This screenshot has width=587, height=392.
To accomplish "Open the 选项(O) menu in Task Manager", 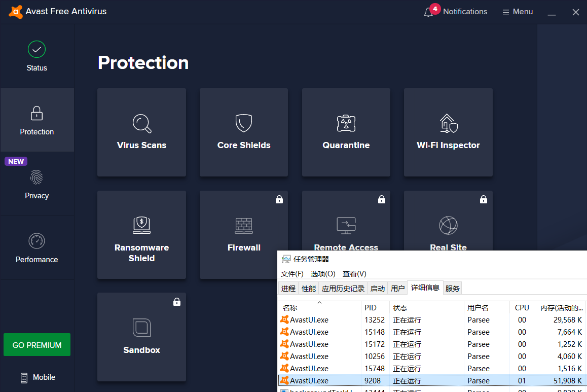I will [323, 274].
